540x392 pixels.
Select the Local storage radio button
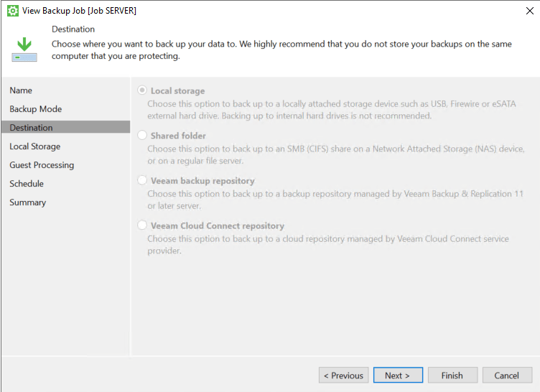coord(142,90)
